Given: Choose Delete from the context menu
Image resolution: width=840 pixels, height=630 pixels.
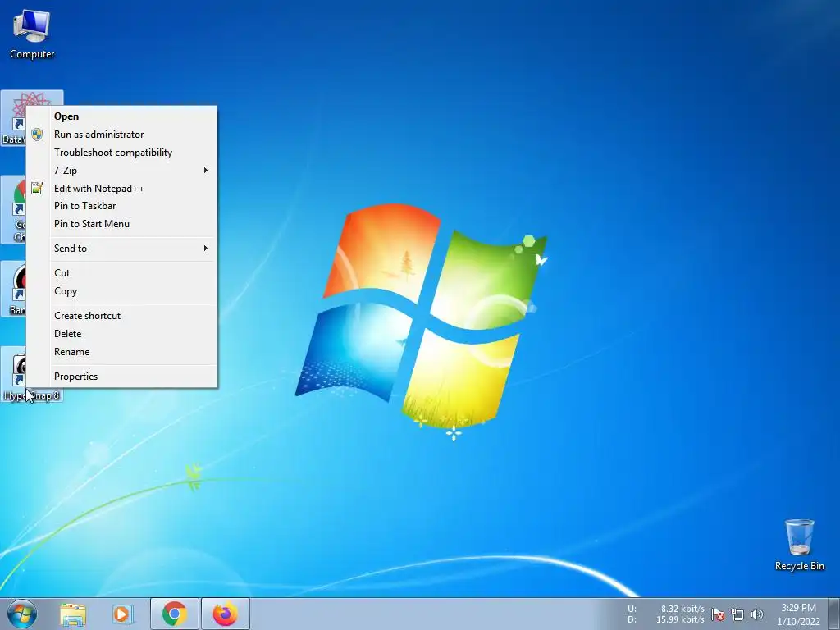Looking at the screenshot, I should click(x=121, y=334).
